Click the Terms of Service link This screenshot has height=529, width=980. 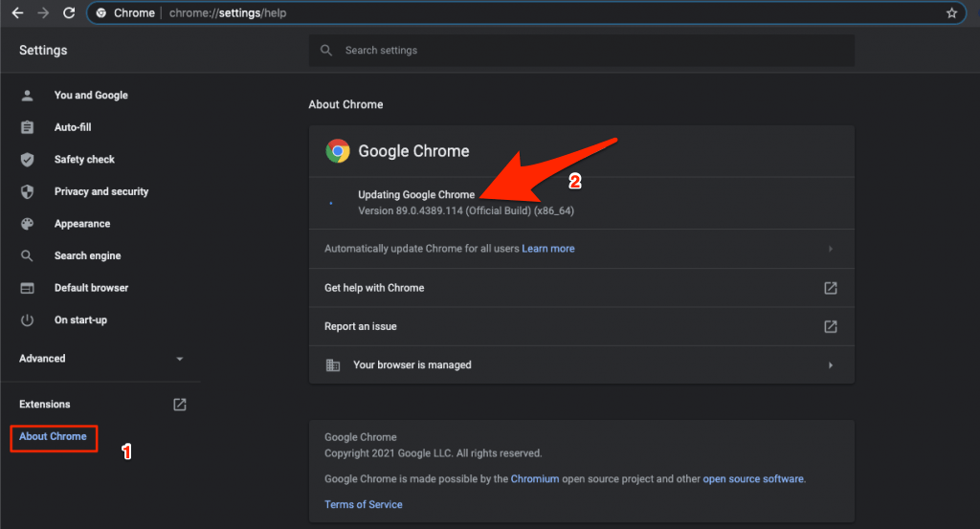pyautogui.click(x=363, y=505)
